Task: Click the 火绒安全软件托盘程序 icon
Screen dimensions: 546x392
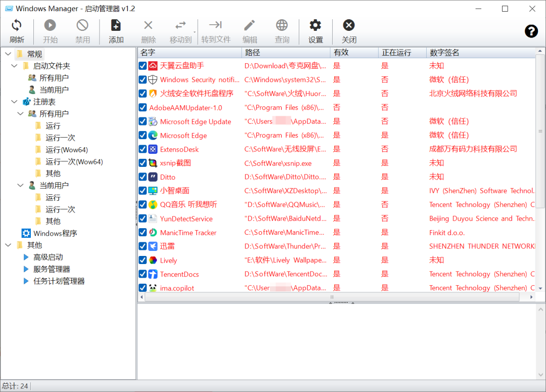Action: click(153, 94)
